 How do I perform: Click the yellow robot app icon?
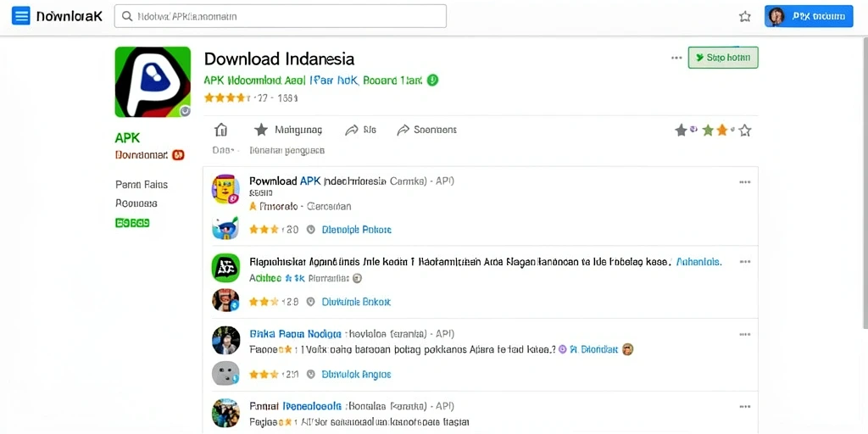pos(225,189)
